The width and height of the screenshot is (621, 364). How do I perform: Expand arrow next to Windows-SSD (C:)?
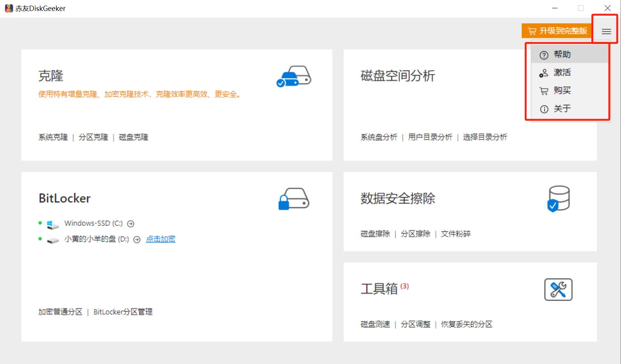click(130, 224)
